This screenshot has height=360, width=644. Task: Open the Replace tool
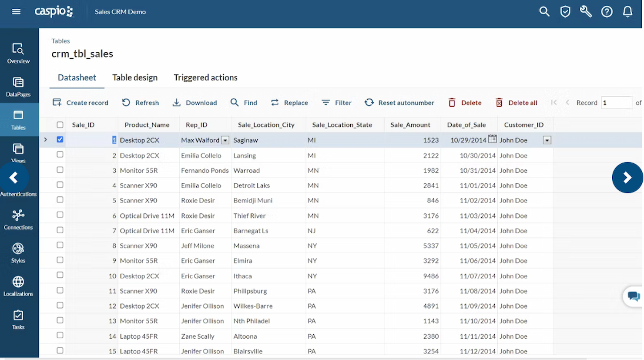289,103
